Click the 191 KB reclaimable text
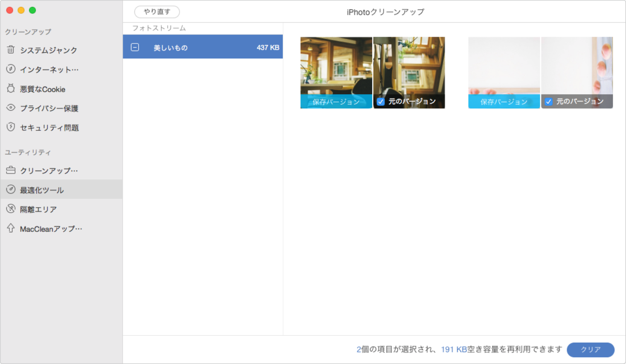Screen dimensions: 626x364 click(454, 350)
